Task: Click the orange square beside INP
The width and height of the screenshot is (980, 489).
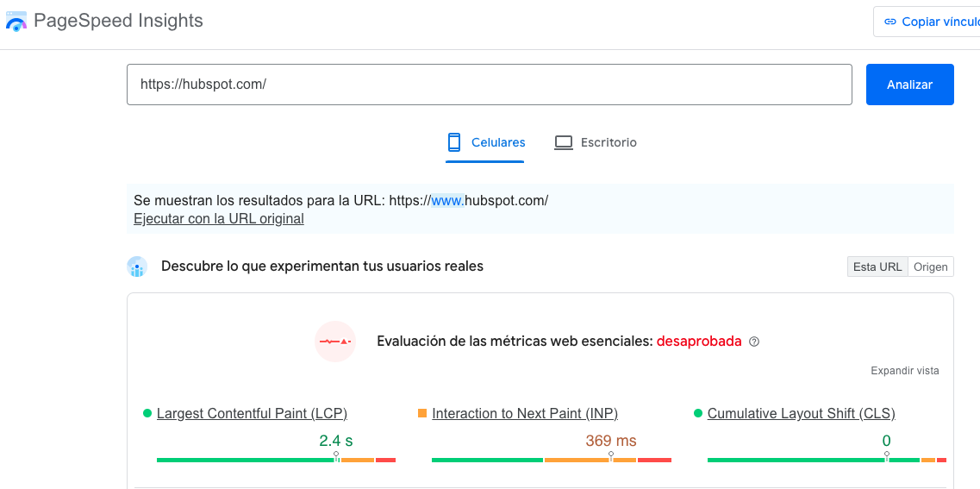Action: point(422,413)
